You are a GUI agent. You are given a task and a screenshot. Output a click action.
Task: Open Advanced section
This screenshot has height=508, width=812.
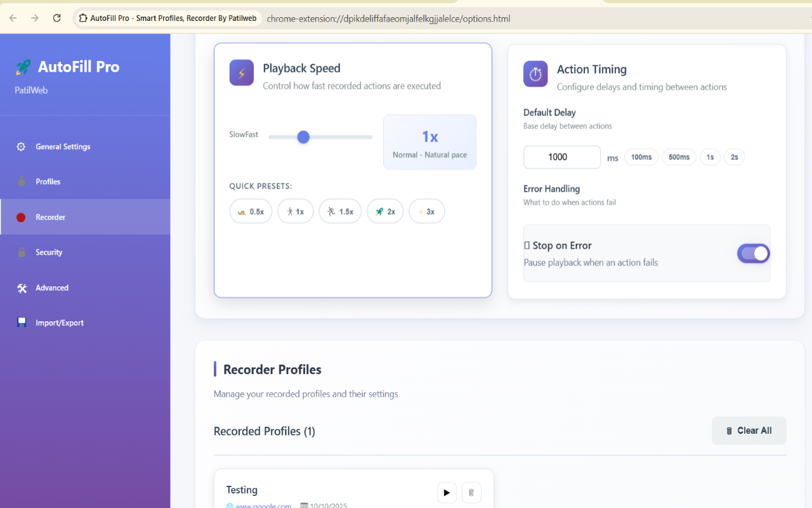click(x=85, y=288)
